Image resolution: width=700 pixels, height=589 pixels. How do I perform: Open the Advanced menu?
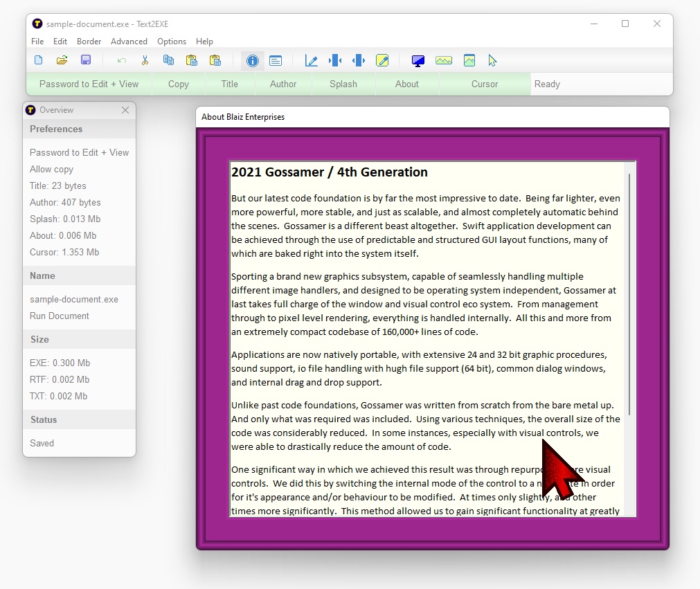[x=129, y=42]
